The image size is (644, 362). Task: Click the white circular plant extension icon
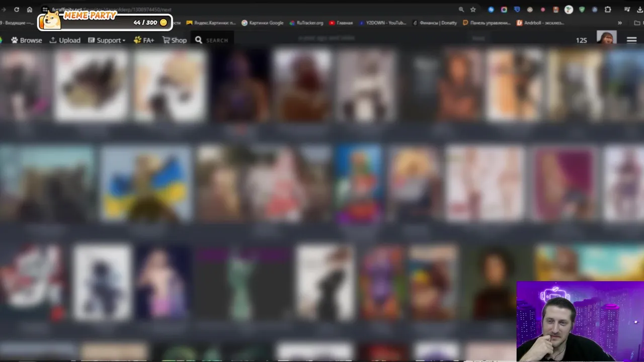click(569, 10)
